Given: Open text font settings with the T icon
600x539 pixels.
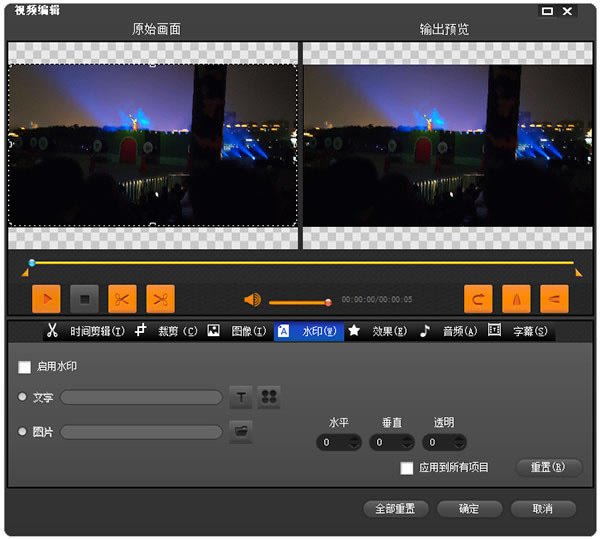Looking at the screenshot, I should 241,397.
